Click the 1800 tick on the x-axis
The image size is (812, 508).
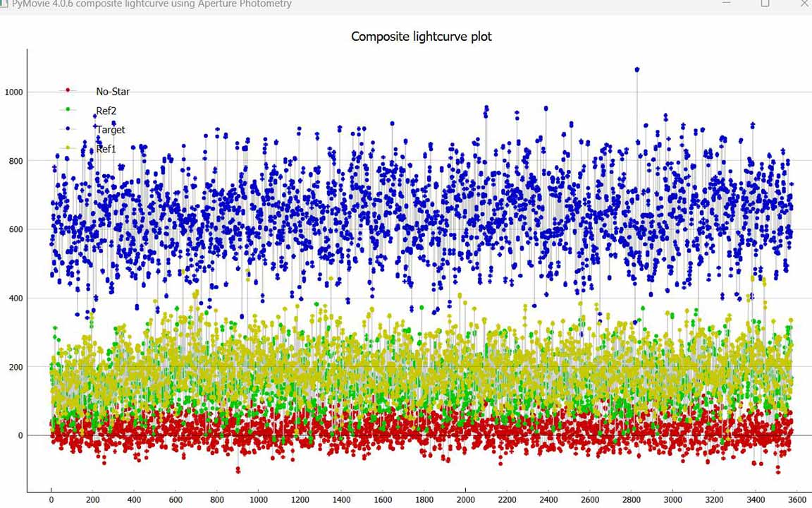pyautogui.click(x=424, y=500)
